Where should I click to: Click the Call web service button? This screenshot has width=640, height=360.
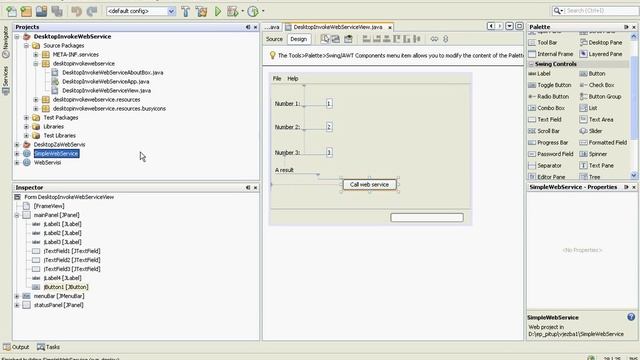369,184
